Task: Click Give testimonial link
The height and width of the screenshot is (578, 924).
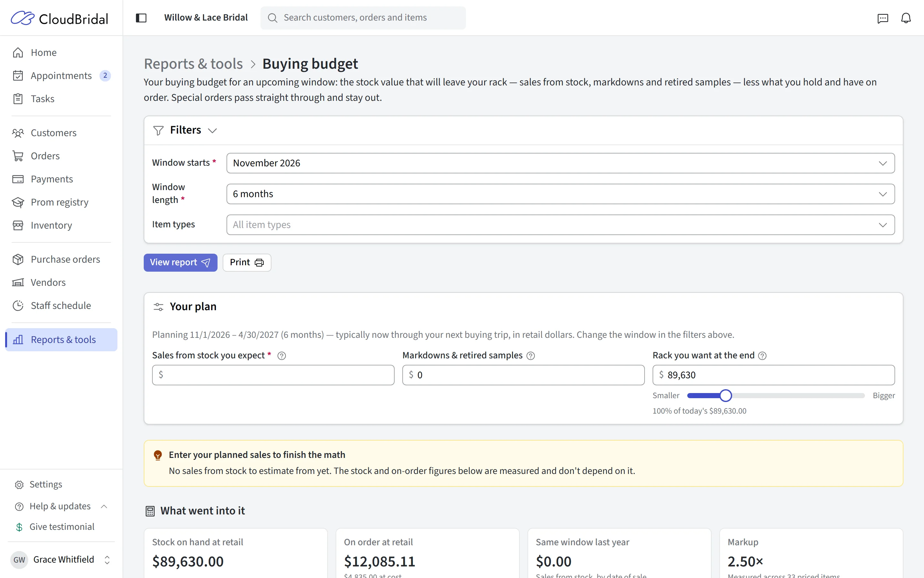Action: click(x=61, y=527)
